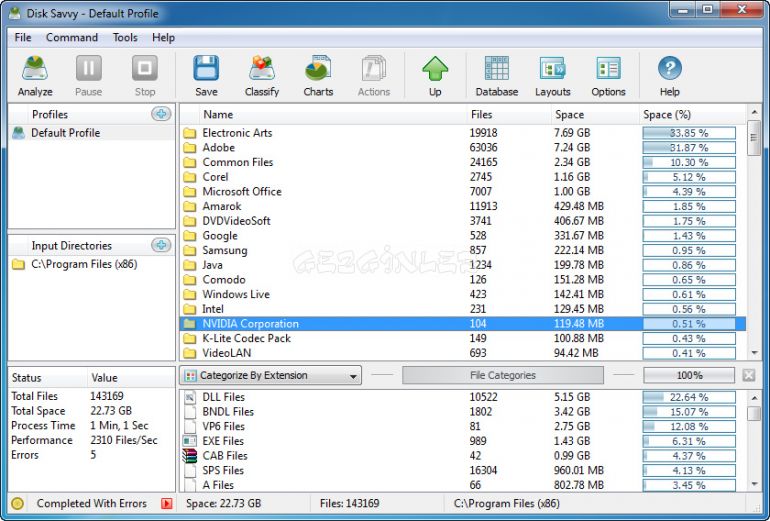Select the A Files category
This screenshot has width=770, height=521.
[x=463, y=485]
